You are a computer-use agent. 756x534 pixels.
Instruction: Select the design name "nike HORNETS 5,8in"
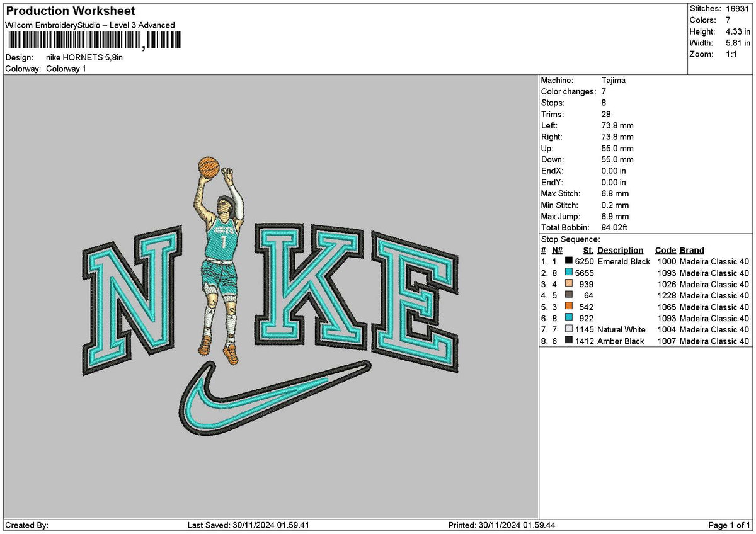pyautogui.click(x=85, y=57)
